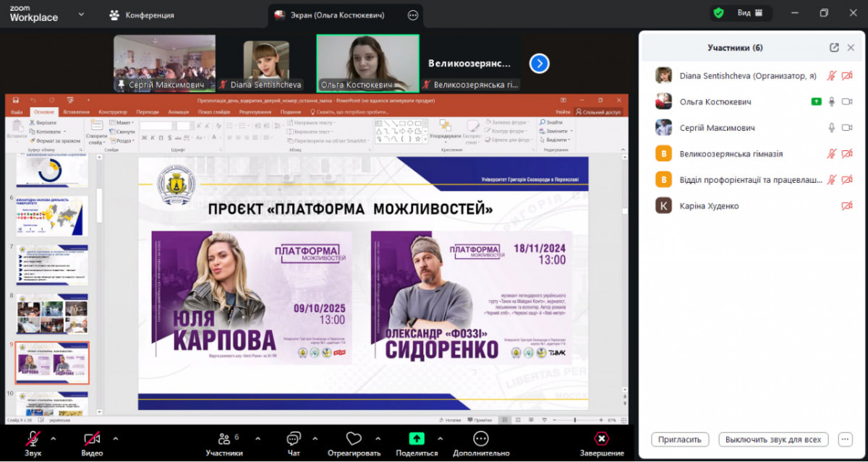Click next arrow to show more video tiles
The image size is (868, 462).
coord(539,64)
